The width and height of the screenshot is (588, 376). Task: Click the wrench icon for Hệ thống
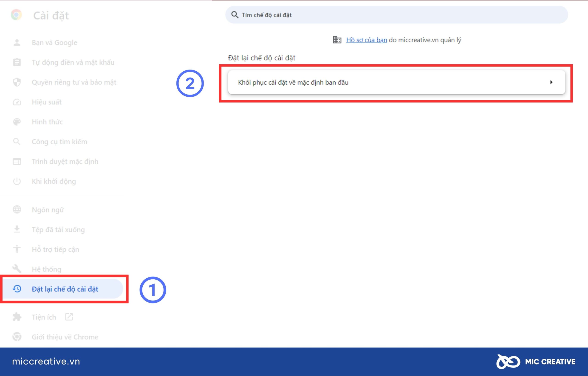17,269
